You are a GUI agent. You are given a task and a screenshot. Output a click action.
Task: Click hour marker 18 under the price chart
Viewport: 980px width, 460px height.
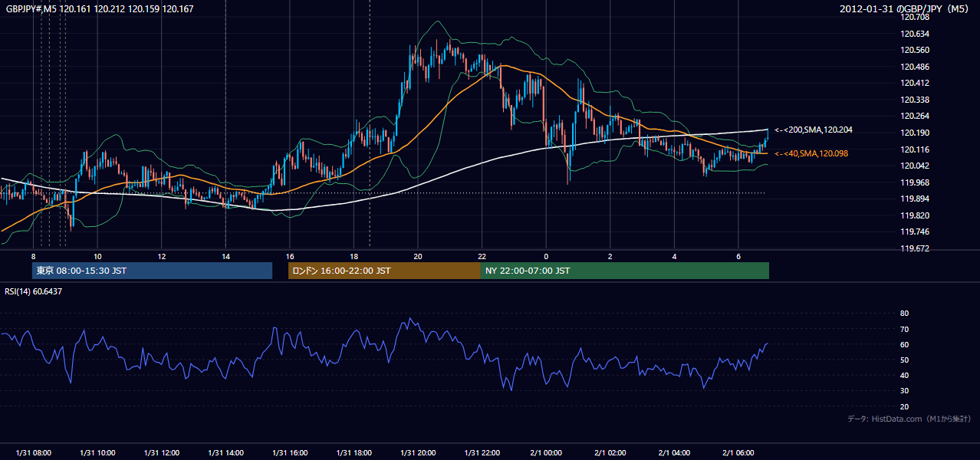(x=354, y=256)
